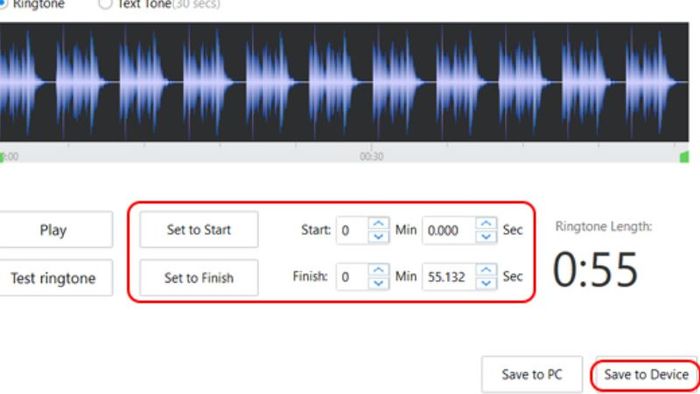This screenshot has width=700, height=394.
Task: Click the Test ringtone button
Action: click(x=54, y=278)
